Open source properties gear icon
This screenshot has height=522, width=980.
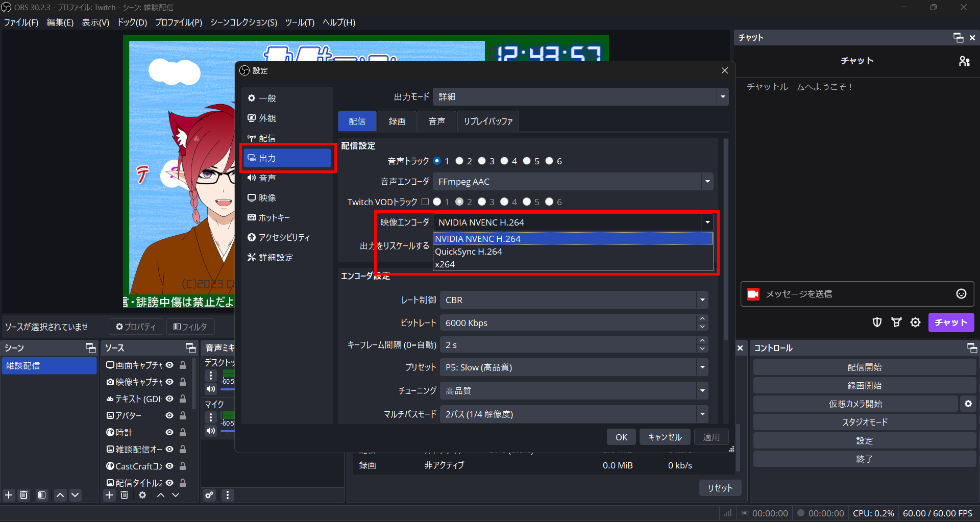click(142, 494)
